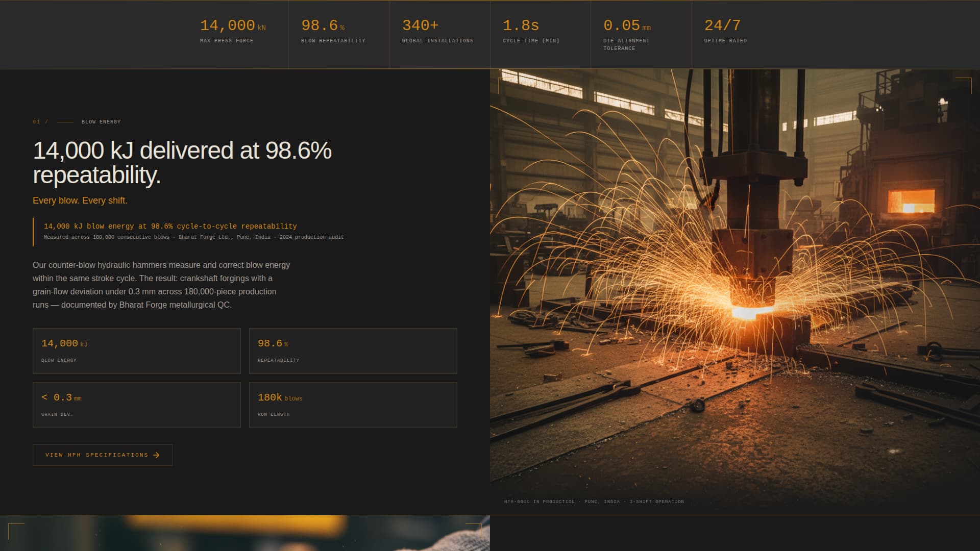Image resolution: width=980 pixels, height=551 pixels.
Task: Select the 340+ Global Installations stat tile
Action: 439,34
